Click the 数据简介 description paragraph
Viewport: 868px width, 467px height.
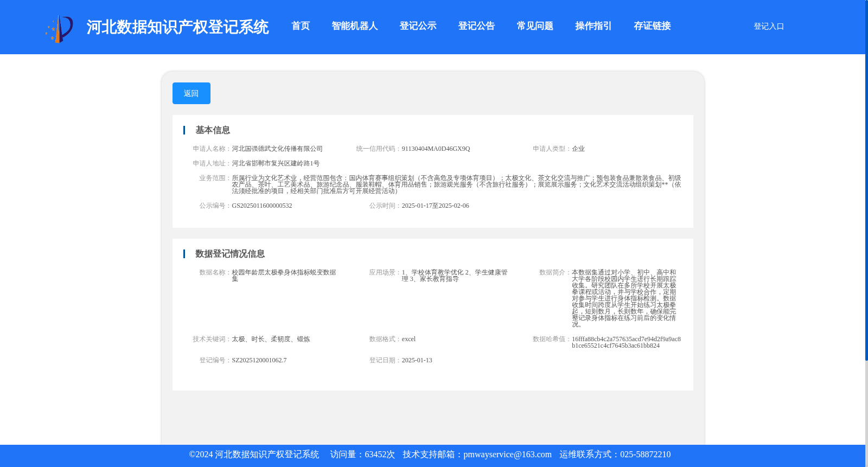pyautogui.click(x=624, y=298)
